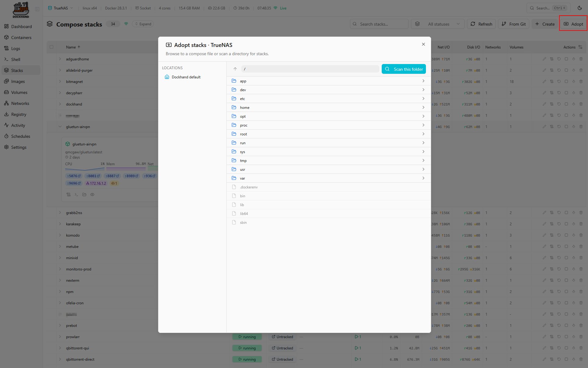Focus the Search stacks input

point(379,24)
